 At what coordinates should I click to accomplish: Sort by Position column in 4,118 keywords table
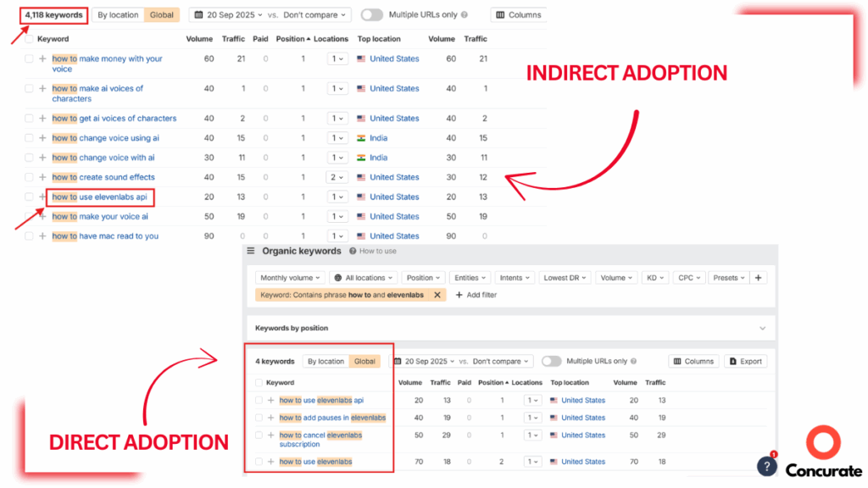pyautogui.click(x=292, y=39)
